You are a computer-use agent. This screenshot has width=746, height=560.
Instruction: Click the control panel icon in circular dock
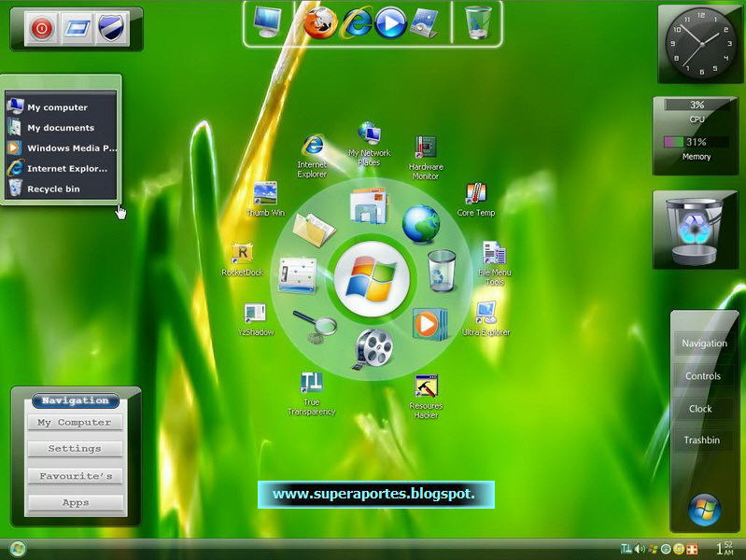pos(297,274)
